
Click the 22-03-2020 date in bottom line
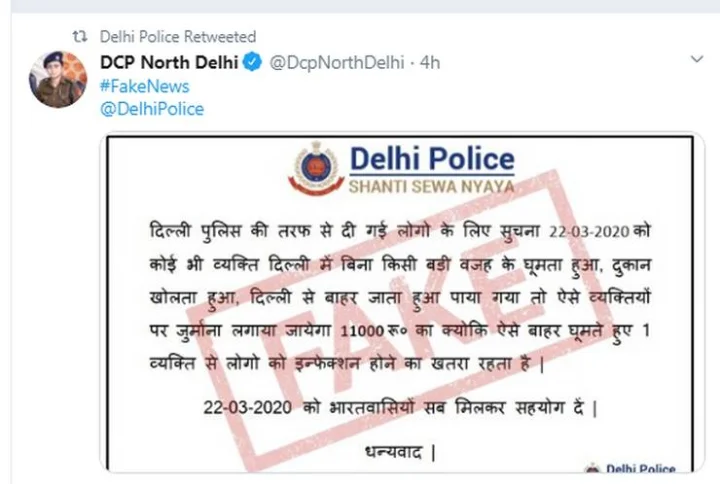(x=248, y=407)
